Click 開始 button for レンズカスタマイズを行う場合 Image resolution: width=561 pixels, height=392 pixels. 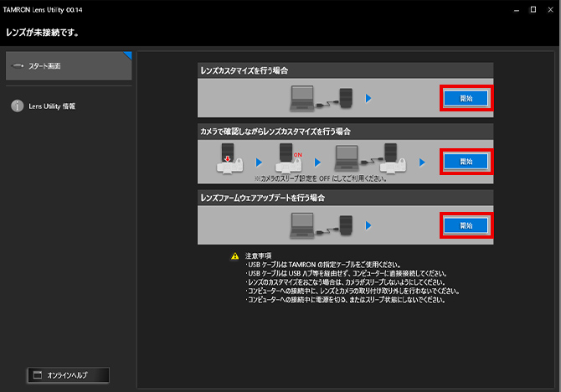pyautogui.click(x=466, y=98)
